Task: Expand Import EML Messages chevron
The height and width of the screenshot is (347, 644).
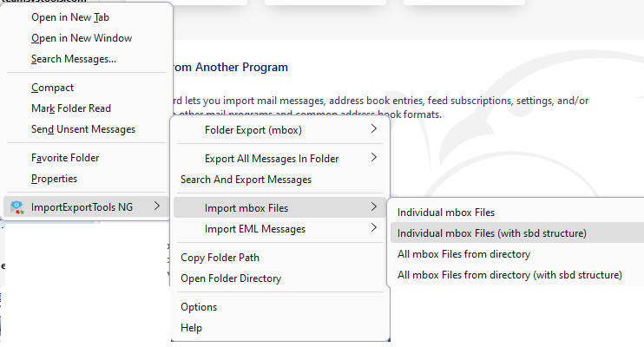Action: pos(374,228)
